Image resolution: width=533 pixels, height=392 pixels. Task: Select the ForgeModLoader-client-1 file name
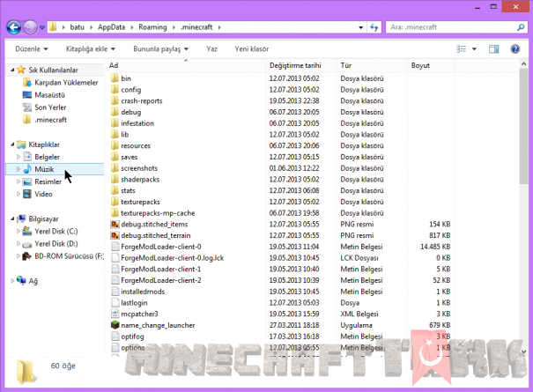pos(161,270)
